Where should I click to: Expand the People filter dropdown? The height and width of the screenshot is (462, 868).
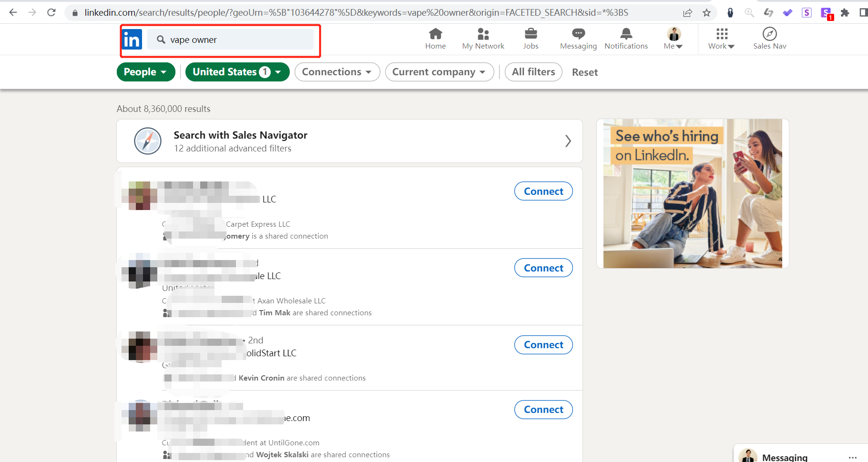[146, 72]
